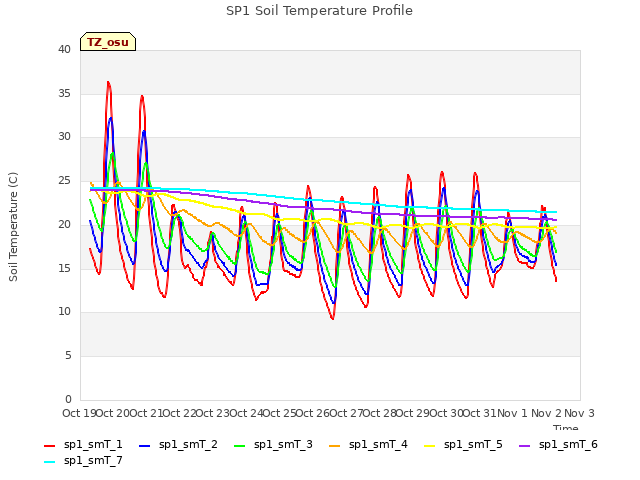The width and height of the screenshot is (640, 480).
Task: Click the orange sp1_smT_4 legend swatch
Action: pos(334,446)
